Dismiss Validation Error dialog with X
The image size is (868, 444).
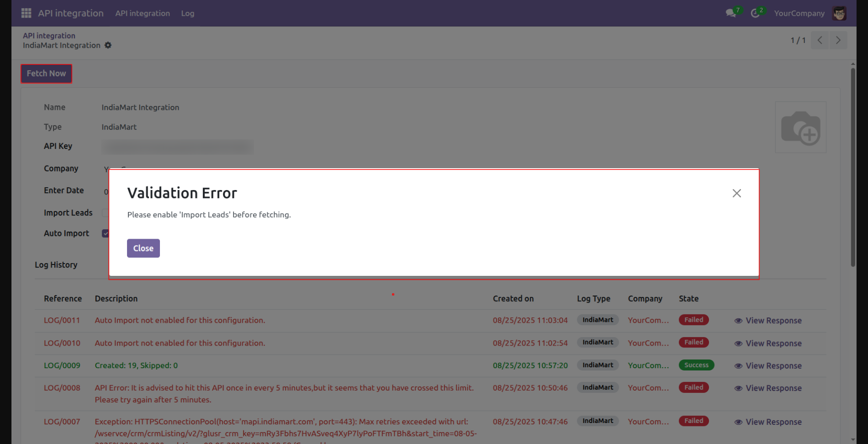pos(737,193)
